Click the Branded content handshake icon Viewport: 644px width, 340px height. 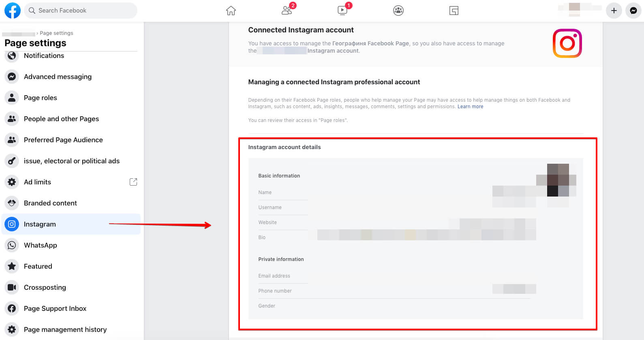(x=12, y=203)
